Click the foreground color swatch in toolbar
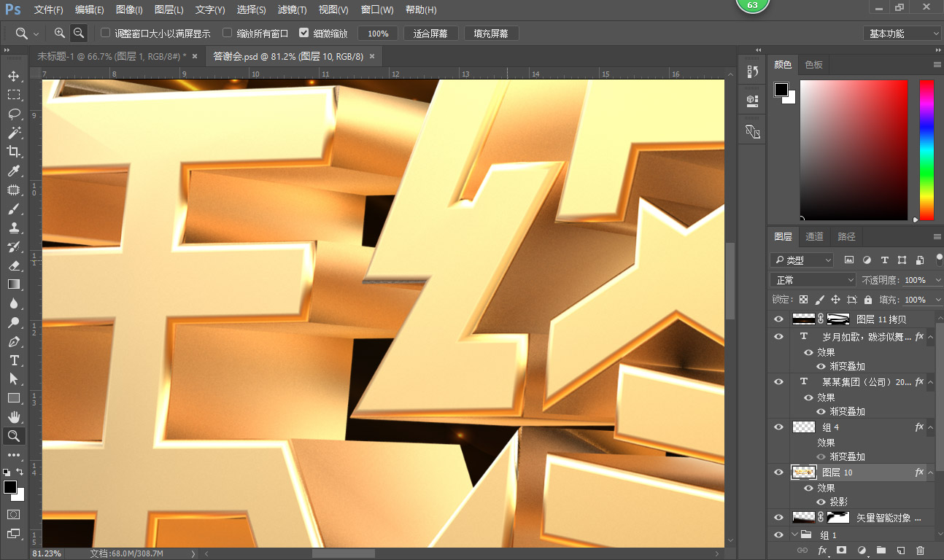The height and width of the screenshot is (560, 944). (x=10, y=487)
